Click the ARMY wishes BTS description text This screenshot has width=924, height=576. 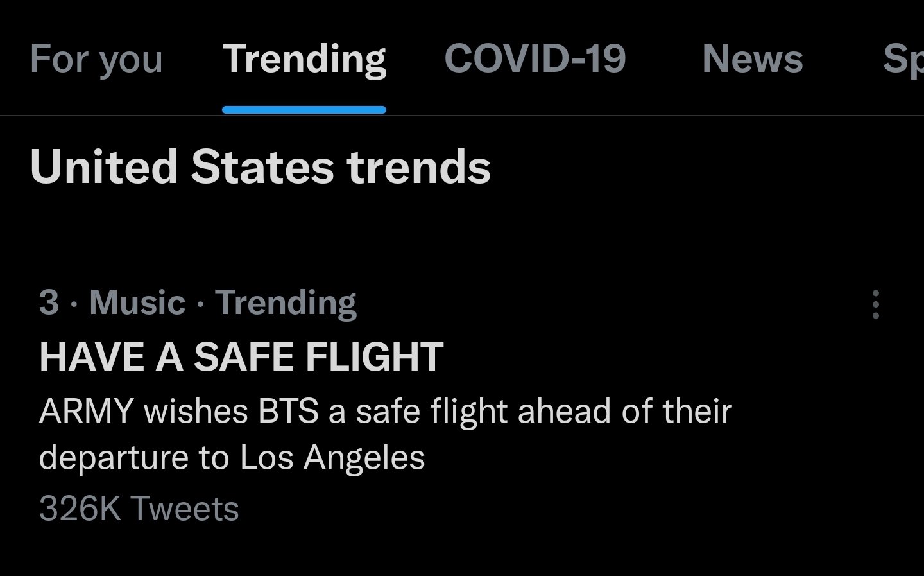click(385, 434)
